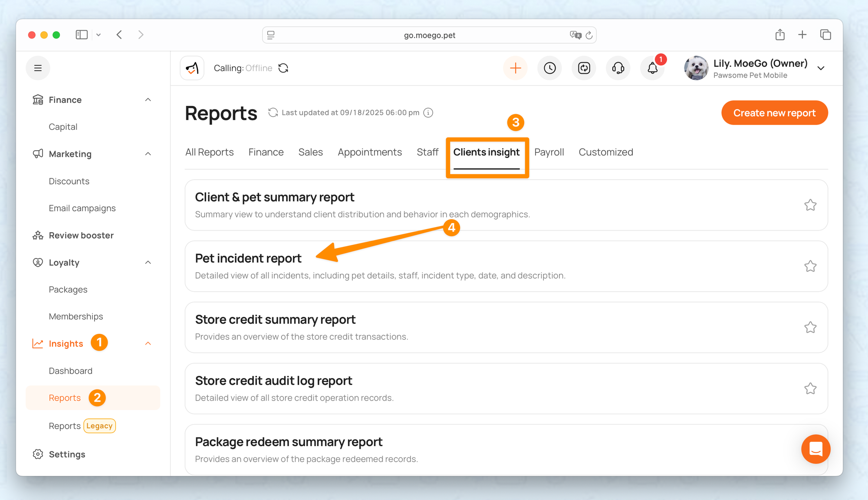Toggle favorite on Store credit summary report
The width and height of the screenshot is (868, 500).
pos(810,327)
